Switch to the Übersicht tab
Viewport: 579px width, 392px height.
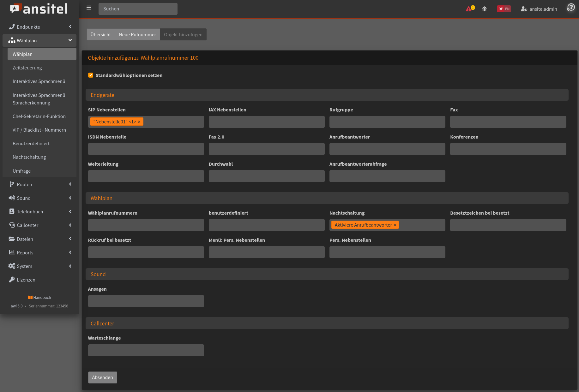(x=100, y=34)
